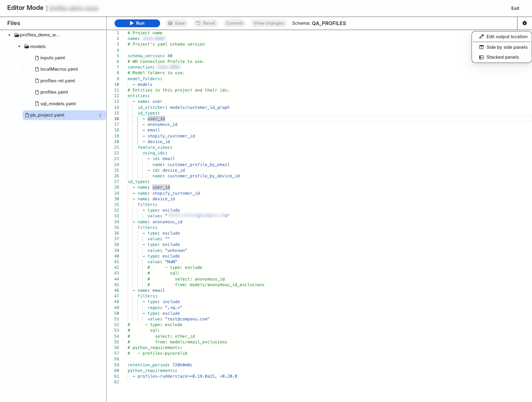Collapse the profiles_demo root folder

tap(10, 35)
